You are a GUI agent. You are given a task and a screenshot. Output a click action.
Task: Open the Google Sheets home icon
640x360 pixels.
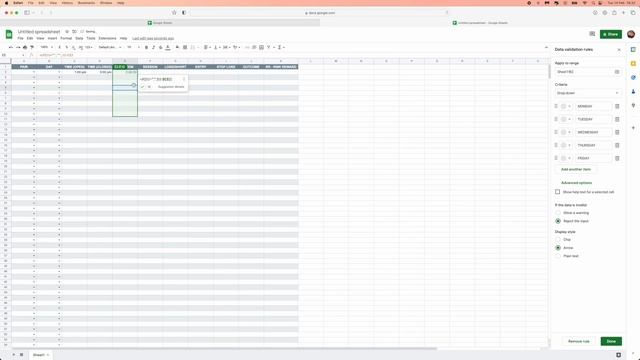pyautogui.click(x=9, y=35)
